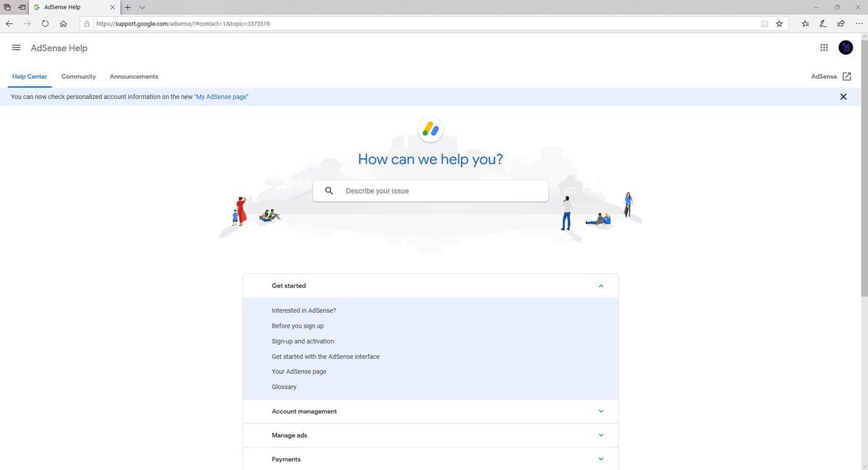Open a new browser tab
This screenshot has width=868, height=470.
[x=128, y=7]
